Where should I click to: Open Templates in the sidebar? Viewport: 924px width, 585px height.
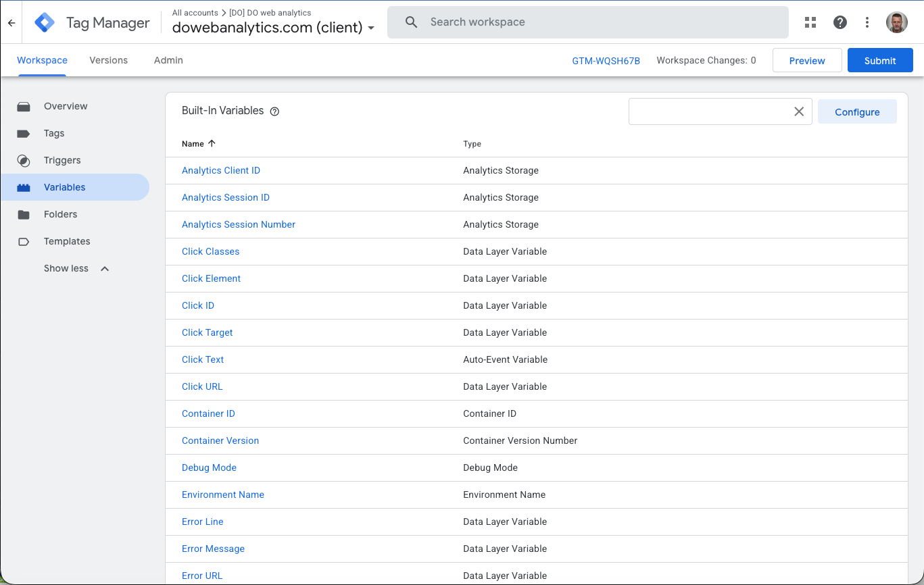(67, 241)
